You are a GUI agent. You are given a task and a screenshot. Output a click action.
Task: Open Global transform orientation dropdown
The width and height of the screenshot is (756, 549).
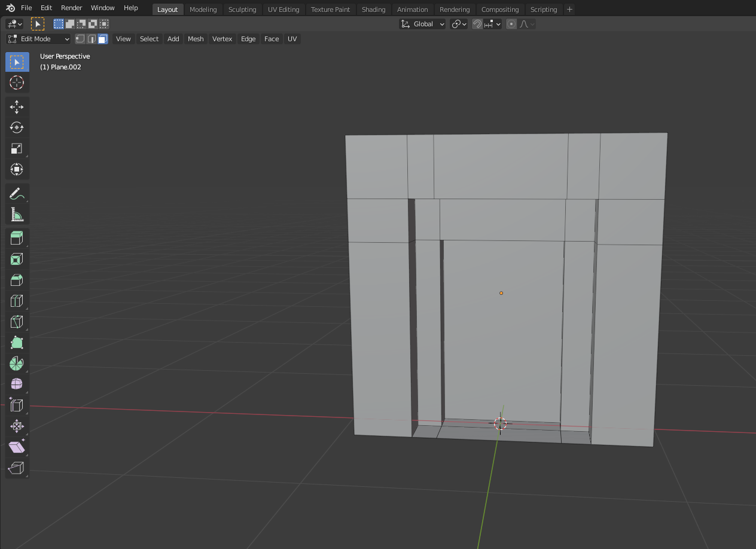[x=423, y=24]
